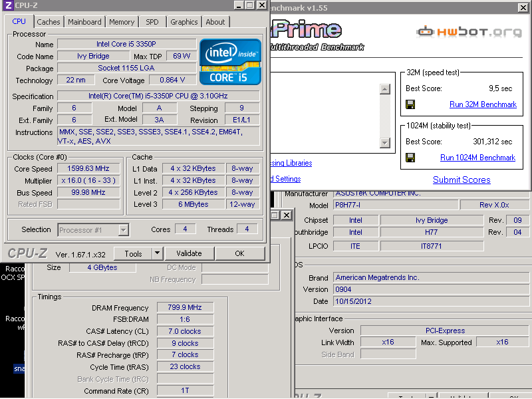The height and width of the screenshot is (399, 532).
Task: Run the 1024M Benchmark link
Action: click(477, 158)
